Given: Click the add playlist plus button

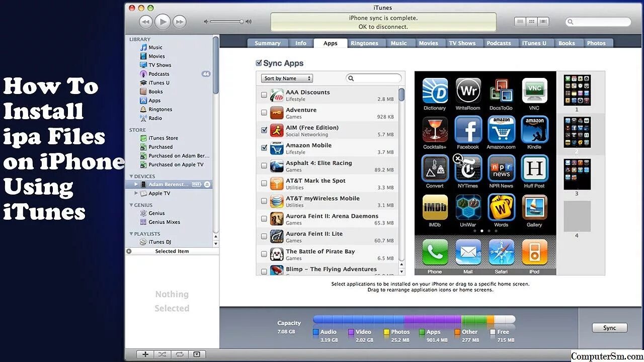Looking at the screenshot, I should coord(145,354).
